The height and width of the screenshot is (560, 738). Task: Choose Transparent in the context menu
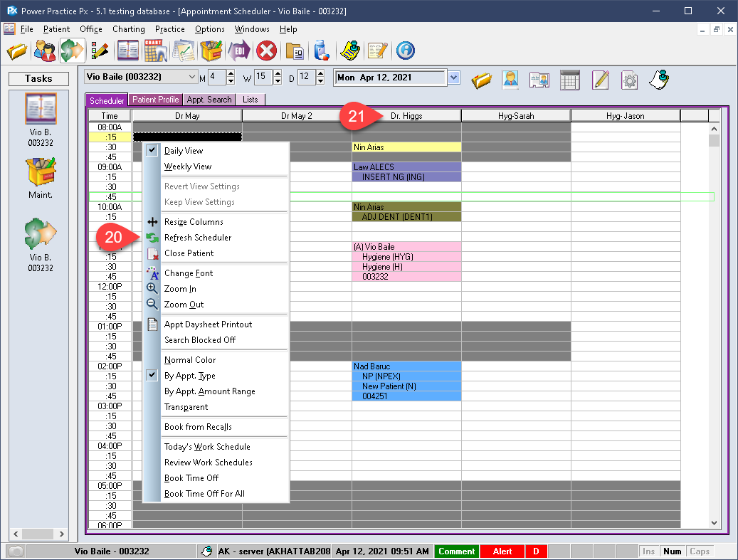pos(186,407)
